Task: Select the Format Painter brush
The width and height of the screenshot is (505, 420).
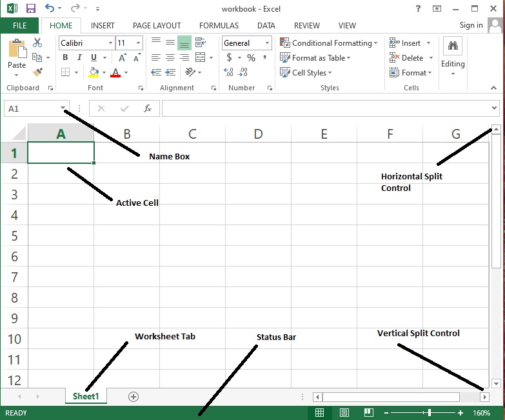Action: point(37,72)
